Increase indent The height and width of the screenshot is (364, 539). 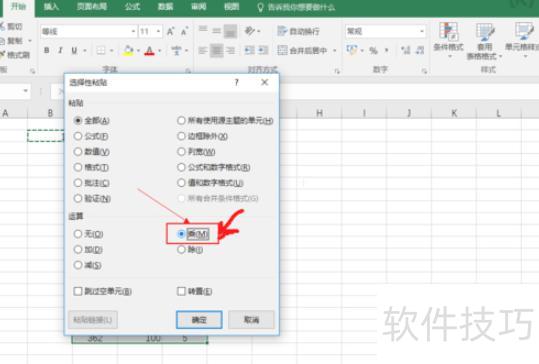click(263, 51)
